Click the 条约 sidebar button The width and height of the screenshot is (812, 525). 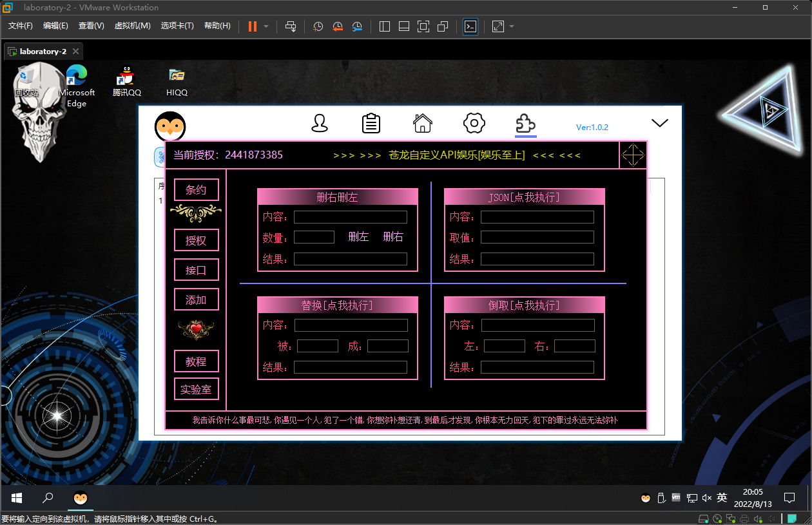197,190
